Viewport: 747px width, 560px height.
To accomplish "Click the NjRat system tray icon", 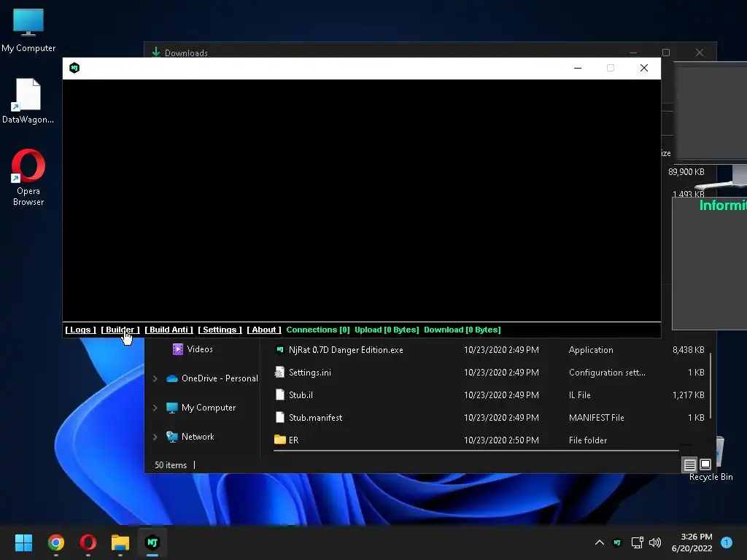I will tap(617, 542).
